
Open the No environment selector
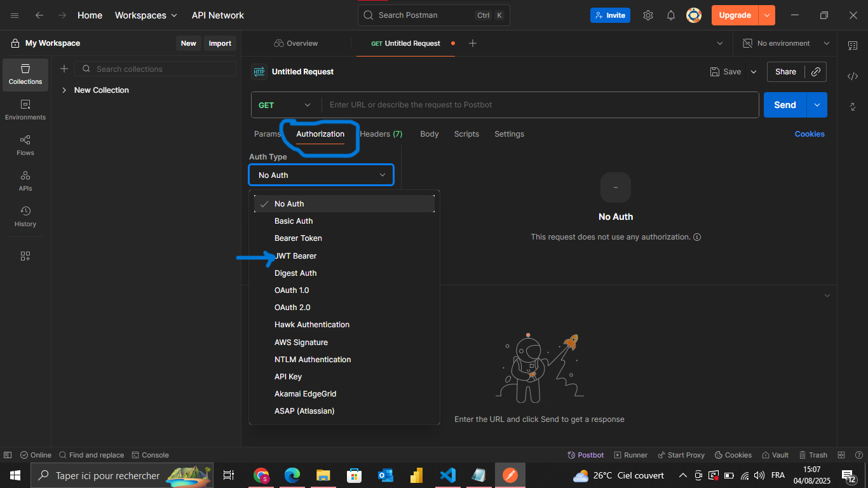click(x=787, y=43)
